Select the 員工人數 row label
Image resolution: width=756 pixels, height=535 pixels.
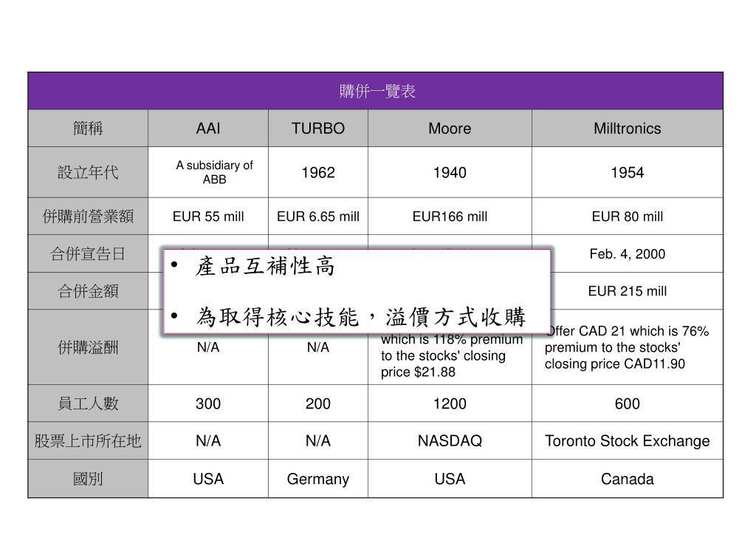click(x=88, y=403)
